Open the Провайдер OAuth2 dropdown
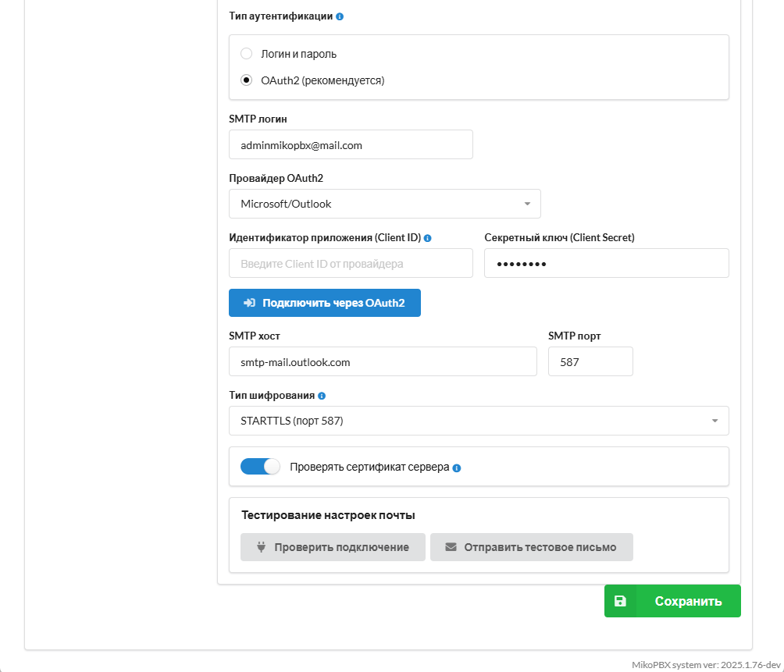Screen dimensions: 784x672 coord(384,204)
